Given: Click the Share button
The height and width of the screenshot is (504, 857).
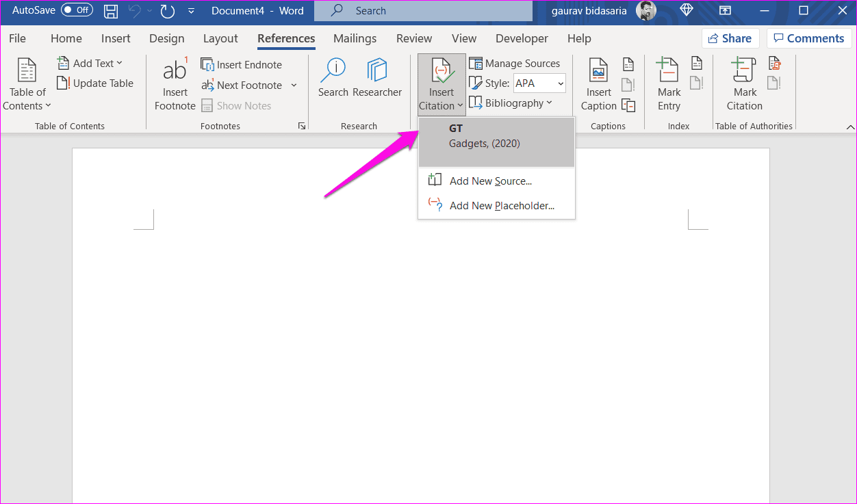Looking at the screenshot, I should [x=730, y=38].
